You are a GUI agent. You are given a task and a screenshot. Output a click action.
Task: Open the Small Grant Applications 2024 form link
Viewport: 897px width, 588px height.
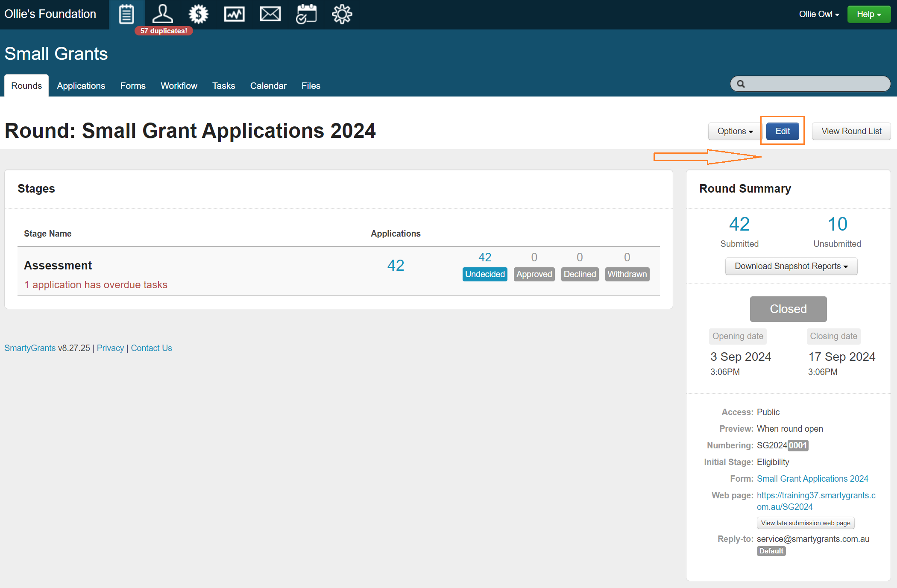812,479
